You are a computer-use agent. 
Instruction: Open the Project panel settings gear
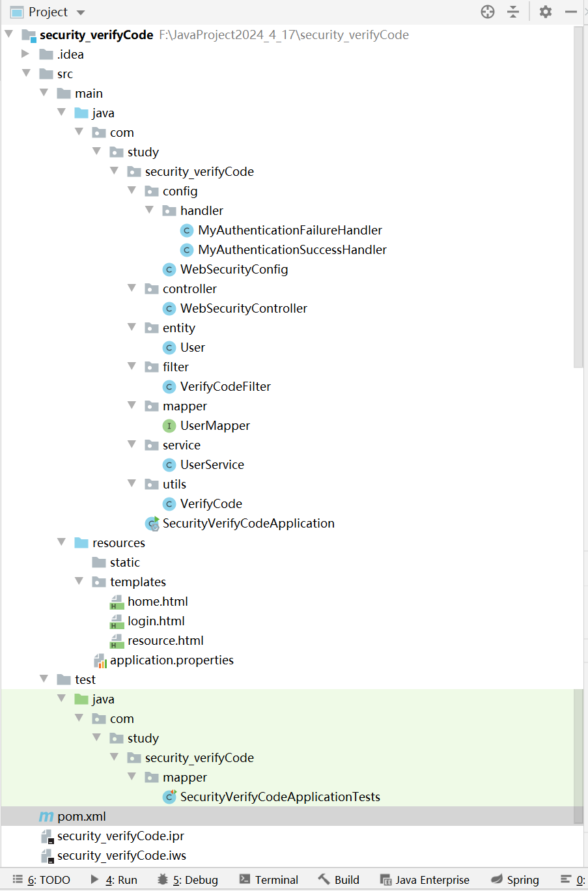(545, 12)
